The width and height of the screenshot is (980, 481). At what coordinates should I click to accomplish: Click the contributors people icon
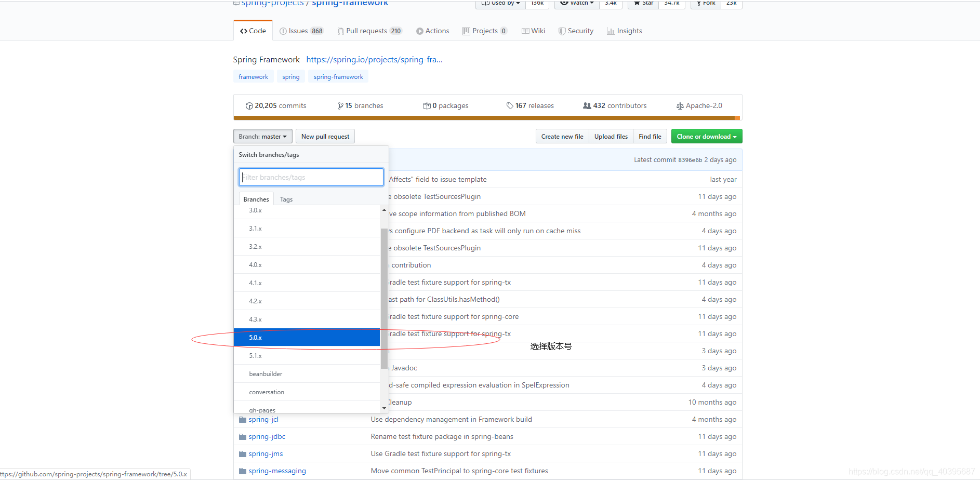point(587,106)
